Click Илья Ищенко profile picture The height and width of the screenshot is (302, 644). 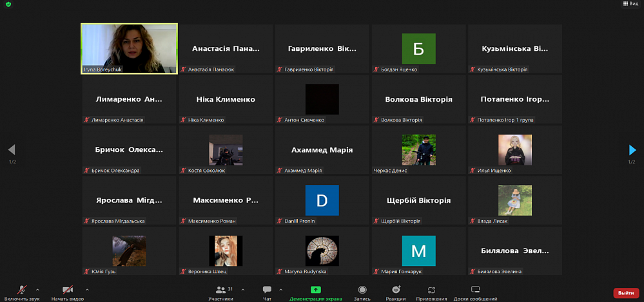515,150
